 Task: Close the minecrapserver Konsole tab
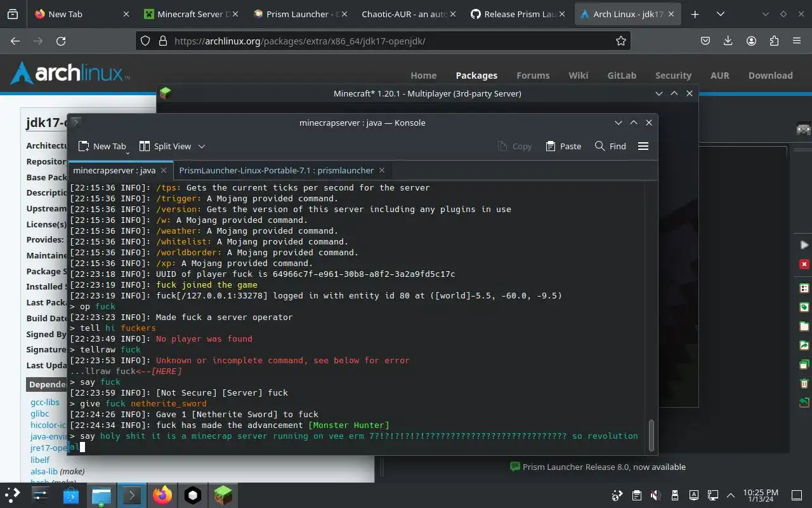[164, 170]
